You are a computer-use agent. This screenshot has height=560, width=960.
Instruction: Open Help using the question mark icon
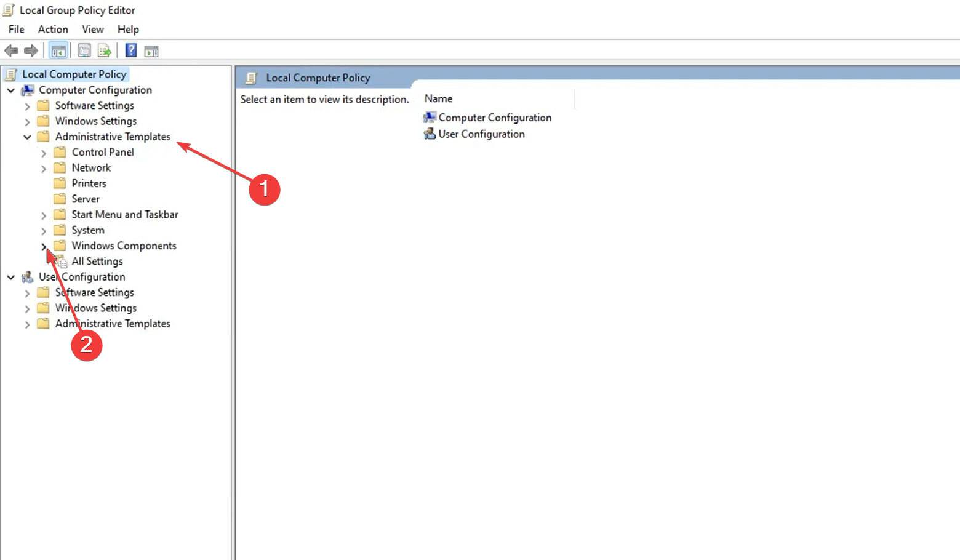coord(130,50)
